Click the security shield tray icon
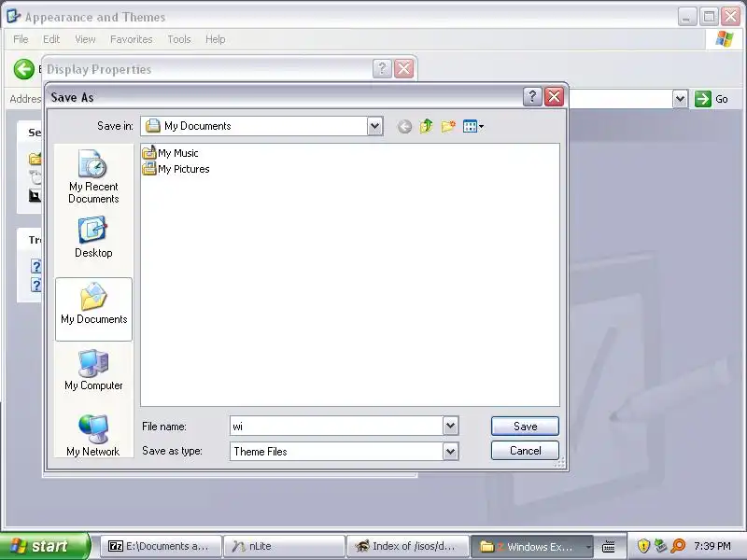The image size is (747, 560). 643,546
